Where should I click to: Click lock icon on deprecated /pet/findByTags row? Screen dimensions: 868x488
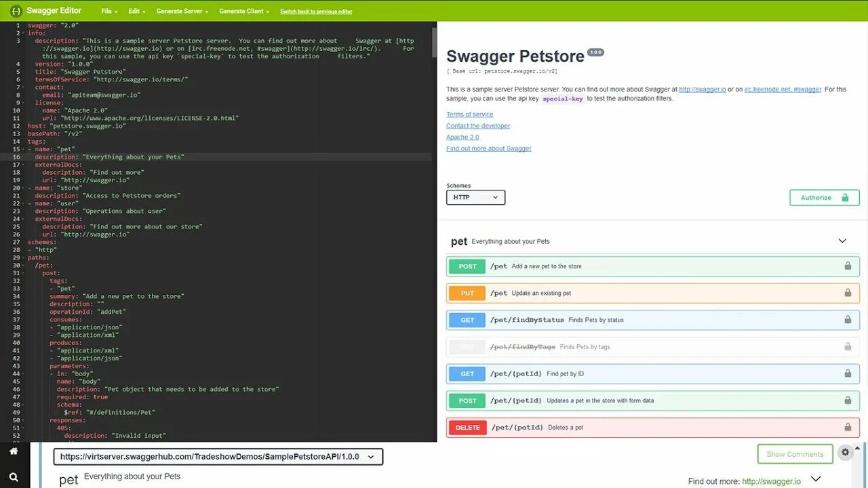tap(848, 346)
